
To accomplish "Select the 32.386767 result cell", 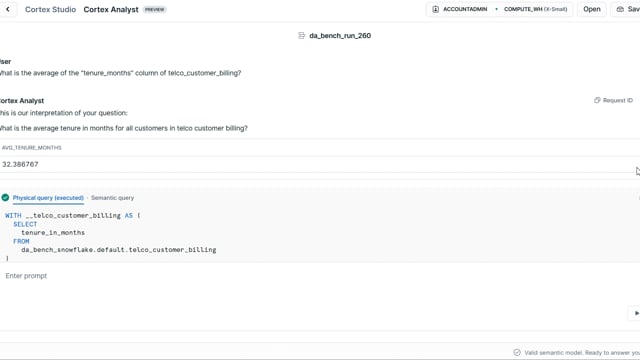I will pyautogui.click(x=20, y=164).
